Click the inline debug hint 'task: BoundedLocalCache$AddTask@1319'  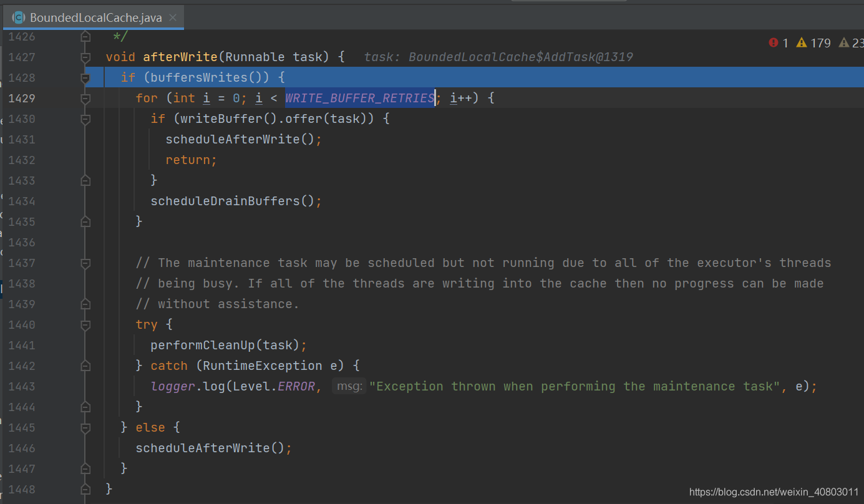[x=498, y=57]
